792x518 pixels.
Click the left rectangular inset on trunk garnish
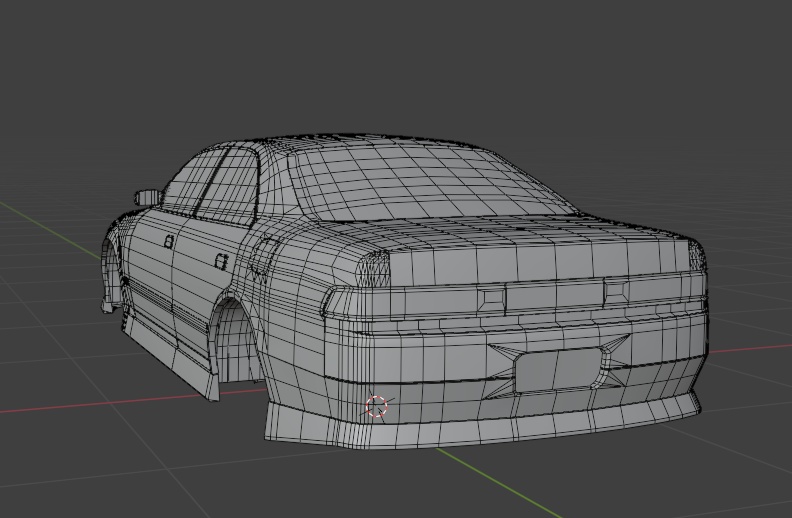pos(492,299)
